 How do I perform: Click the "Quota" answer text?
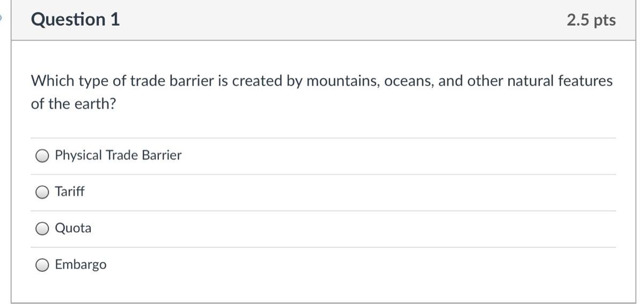[x=73, y=228]
